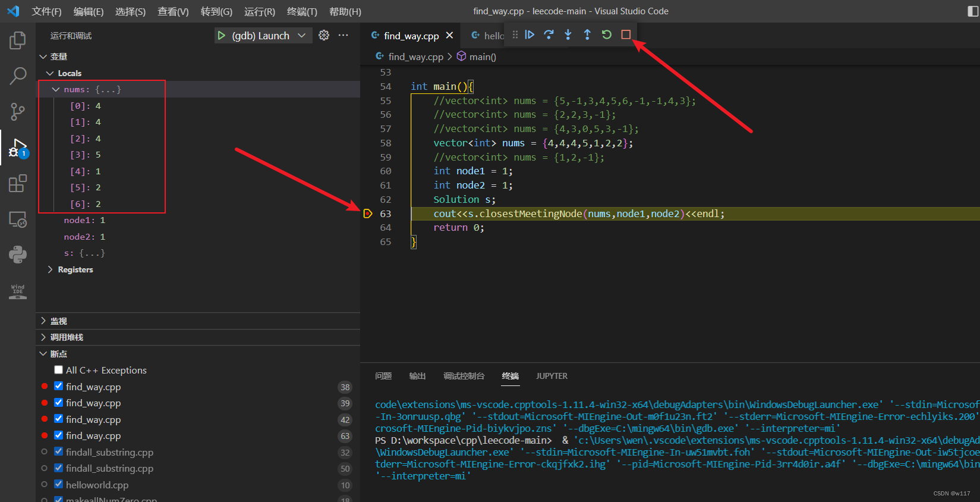
Task: Switch to the 输出 panel tab
Action: click(x=417, y=376)
